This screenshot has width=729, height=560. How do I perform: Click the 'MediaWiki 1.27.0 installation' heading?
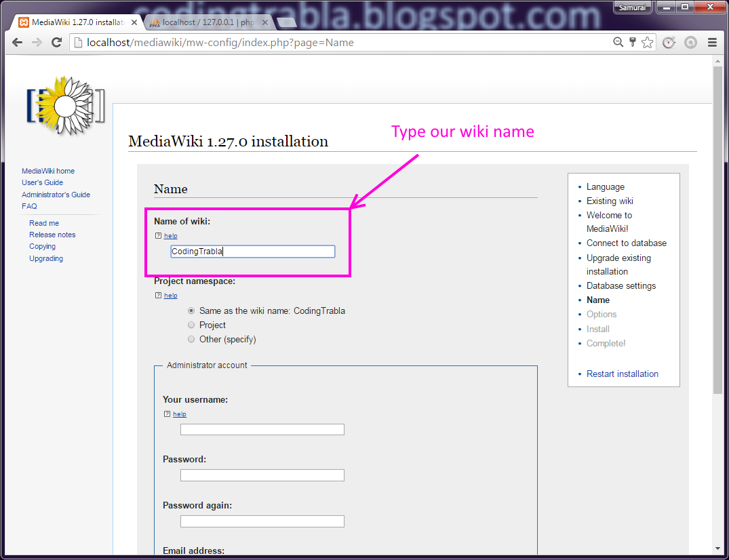(x=229, y=141)
